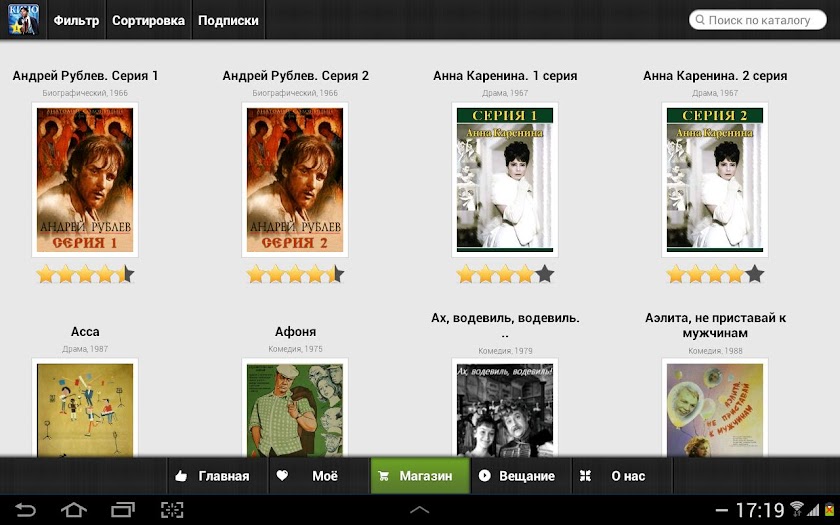Select the Афоня title text
The image size is (840, 525).
pyautogui.click(x=295, y=332)
